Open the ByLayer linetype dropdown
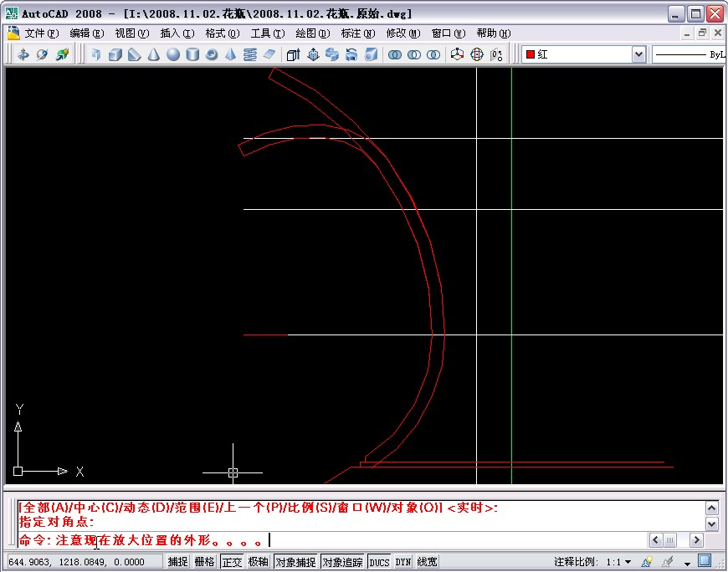This screenshot has height=572, width=728. [689, 54]
